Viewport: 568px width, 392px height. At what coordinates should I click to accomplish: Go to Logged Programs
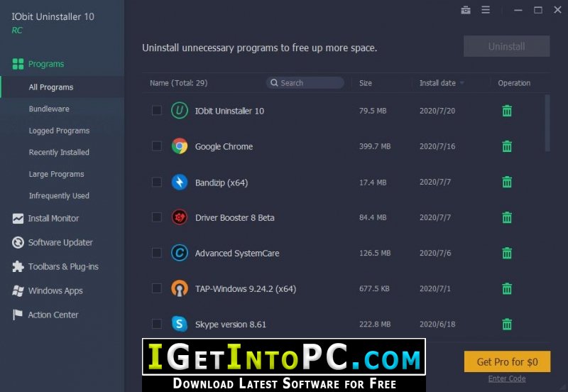click(x=59, y=131)
